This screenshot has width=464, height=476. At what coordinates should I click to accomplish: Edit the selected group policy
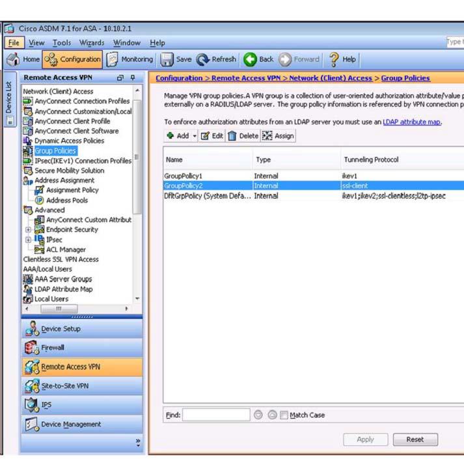click(x=212, y=135)
